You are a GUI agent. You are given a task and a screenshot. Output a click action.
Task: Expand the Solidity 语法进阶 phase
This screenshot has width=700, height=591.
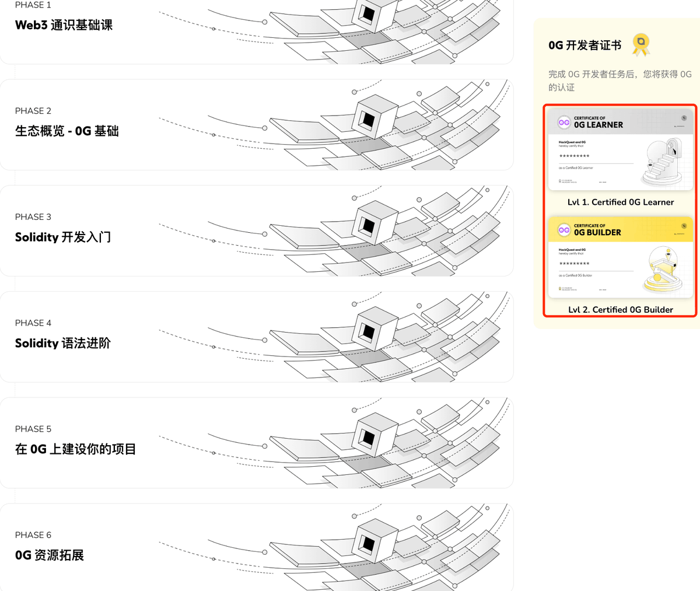[257, 337]
